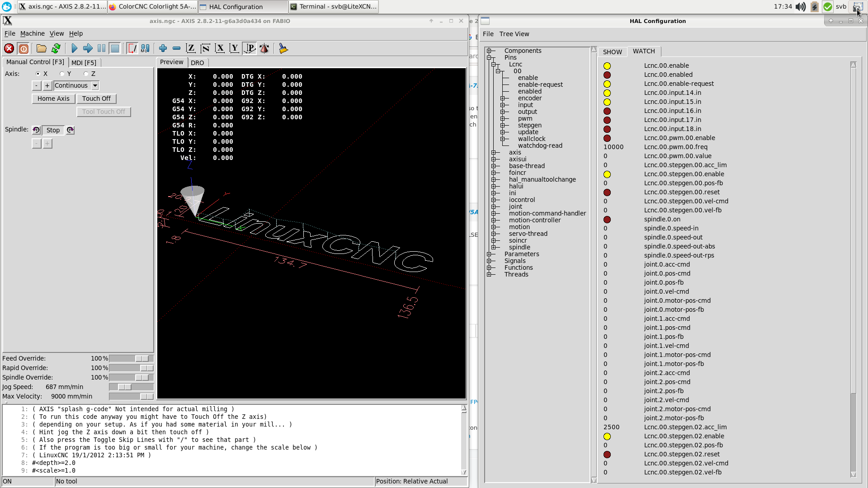
Task: Click the spindle.0.on watch entry
Action: pyautogui.click(x=662, y=219)
